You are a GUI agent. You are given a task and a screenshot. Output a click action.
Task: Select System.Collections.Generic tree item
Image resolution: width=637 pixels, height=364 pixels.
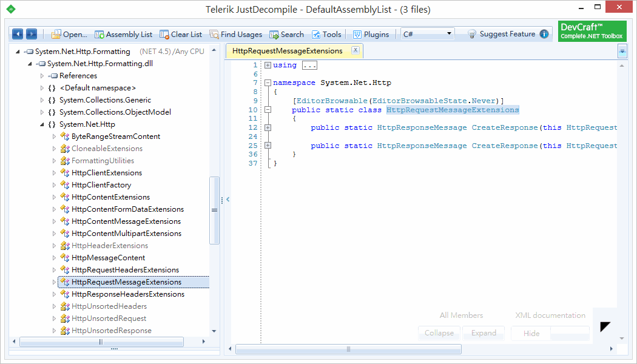105,100
